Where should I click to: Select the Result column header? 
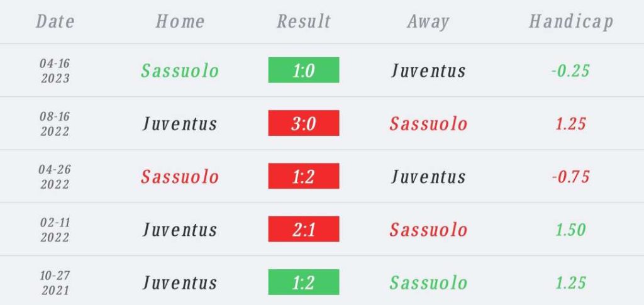click(x=303, y=21)
